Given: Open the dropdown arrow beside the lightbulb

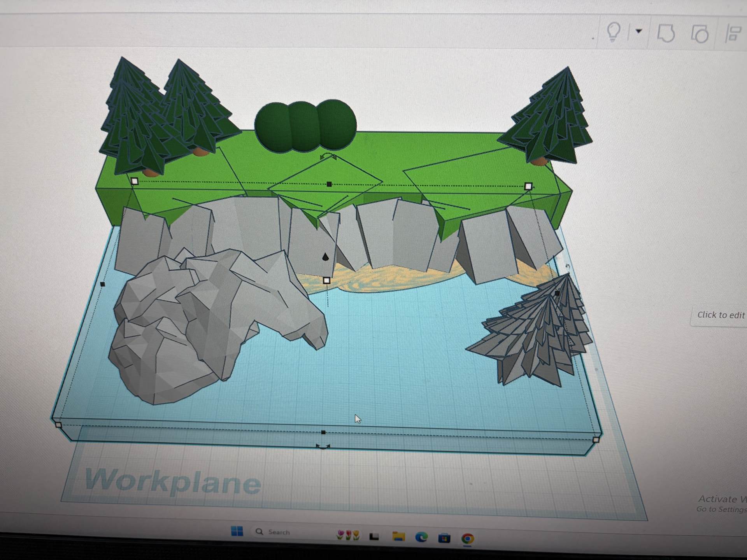Looking at the screenshot, I should click(x=639, y=31).
